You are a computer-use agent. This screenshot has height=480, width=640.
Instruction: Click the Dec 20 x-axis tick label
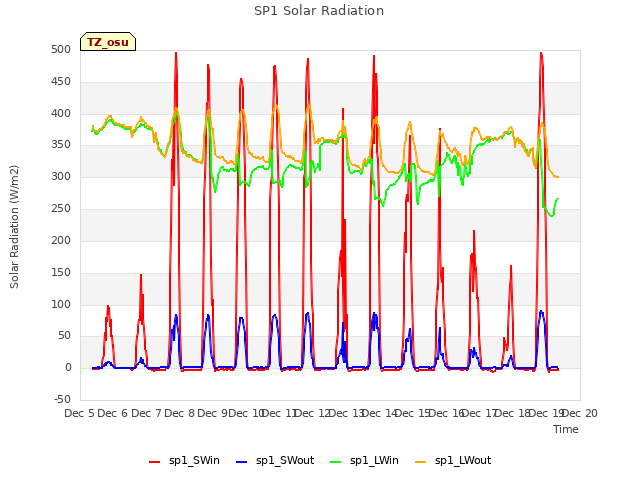tap(580, 413)
